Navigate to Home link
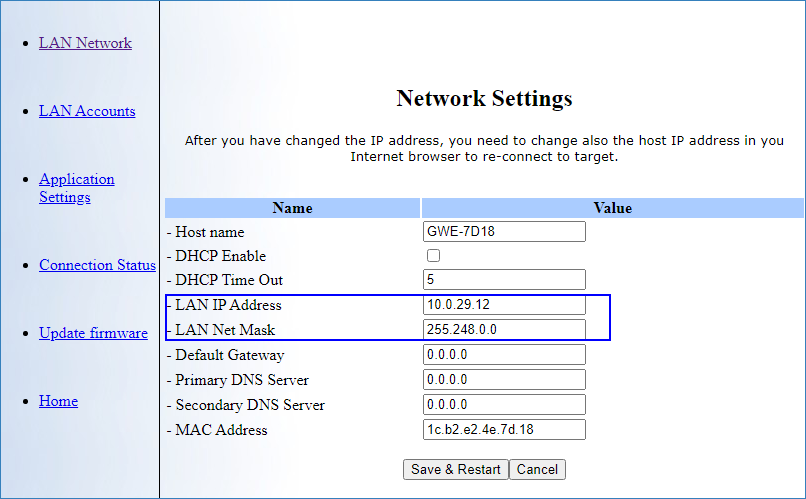 [x=58, y=401]
